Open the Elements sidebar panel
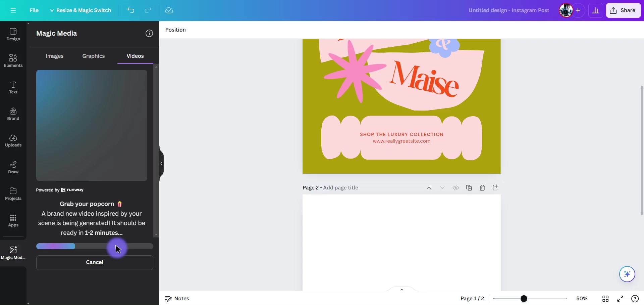 coord(13,61)
